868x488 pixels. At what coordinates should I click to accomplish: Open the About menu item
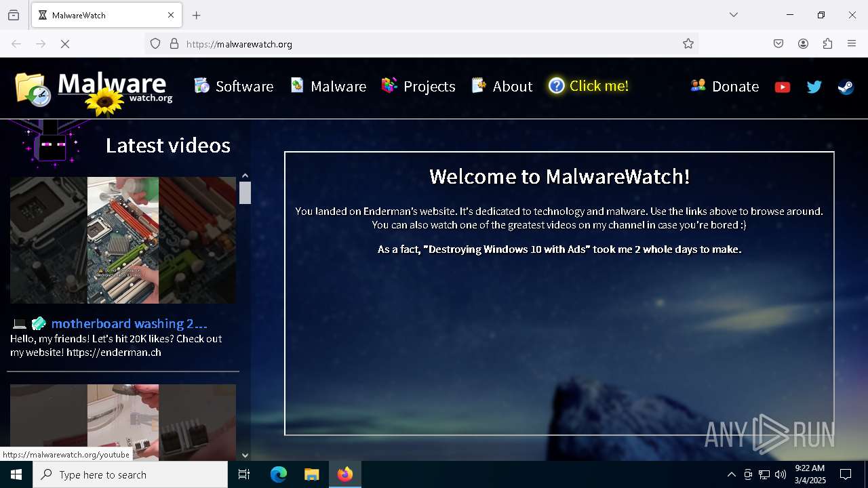tap(502, 86)
